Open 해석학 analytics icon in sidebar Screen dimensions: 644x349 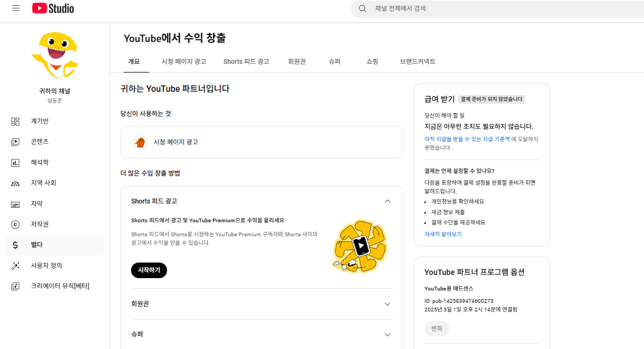pyautogui.click(x=15, y=163)
